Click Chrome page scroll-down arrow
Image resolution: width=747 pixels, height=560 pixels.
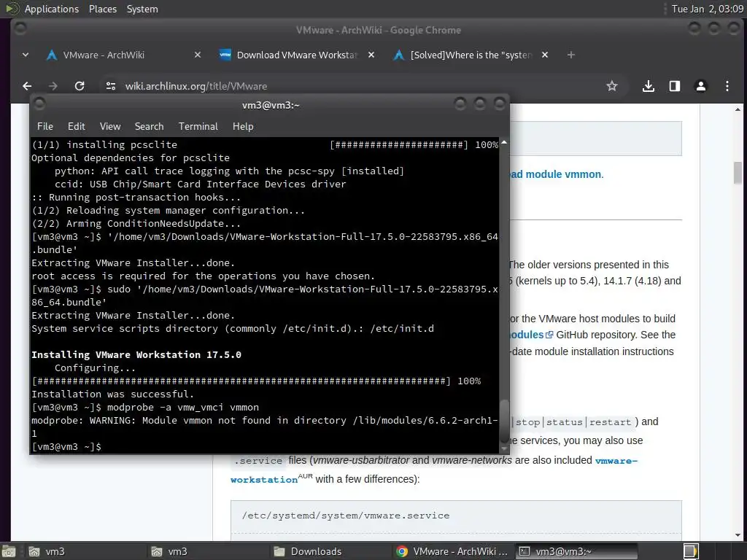738,535
